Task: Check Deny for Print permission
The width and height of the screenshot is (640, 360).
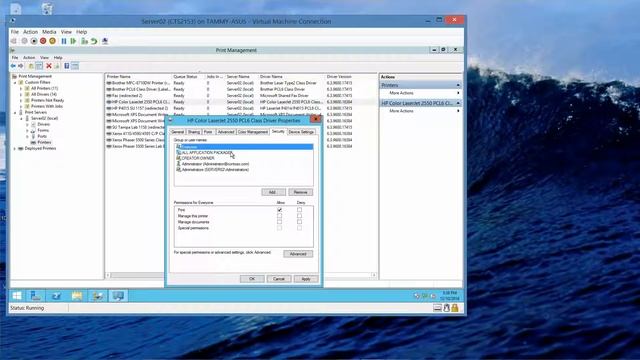Action: 300,210
